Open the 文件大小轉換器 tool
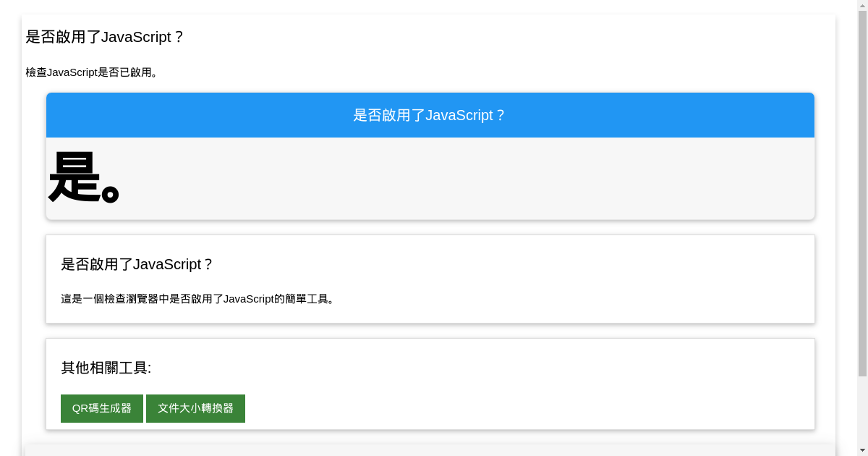Screen dimensions: 868x456 tap(195, 408)
